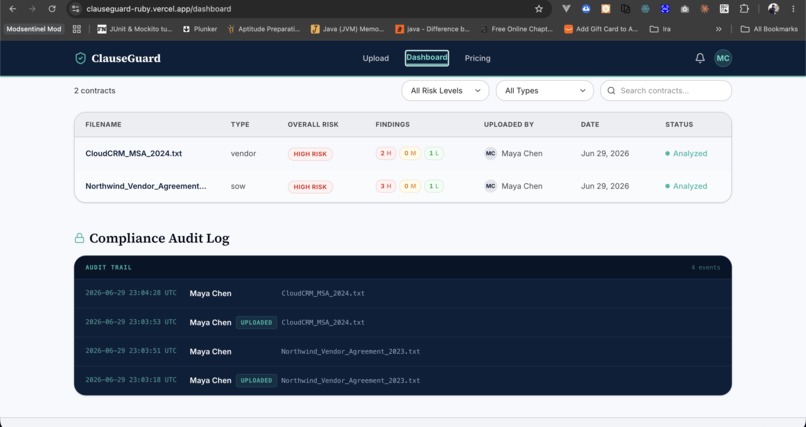Go to the Upload tab

[376, 58]
